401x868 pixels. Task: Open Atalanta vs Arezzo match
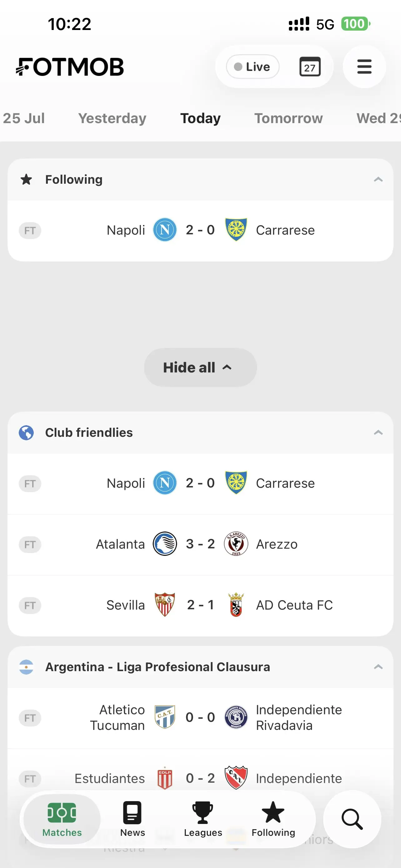[x=200, y=544]
